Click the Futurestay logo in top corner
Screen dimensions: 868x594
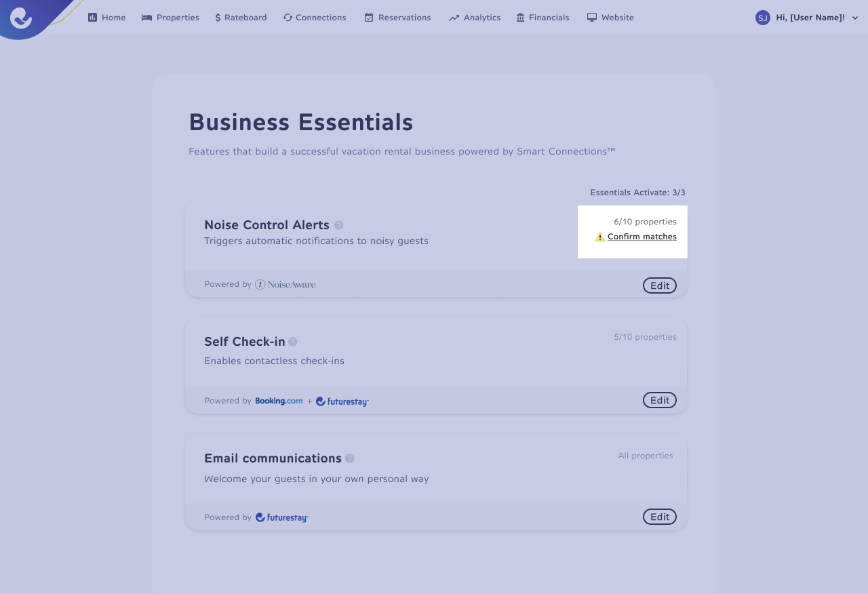click(21, 18)
